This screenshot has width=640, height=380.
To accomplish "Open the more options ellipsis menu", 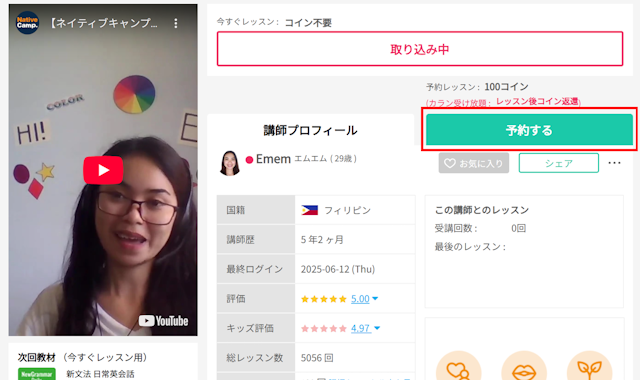I will point(614,163).
